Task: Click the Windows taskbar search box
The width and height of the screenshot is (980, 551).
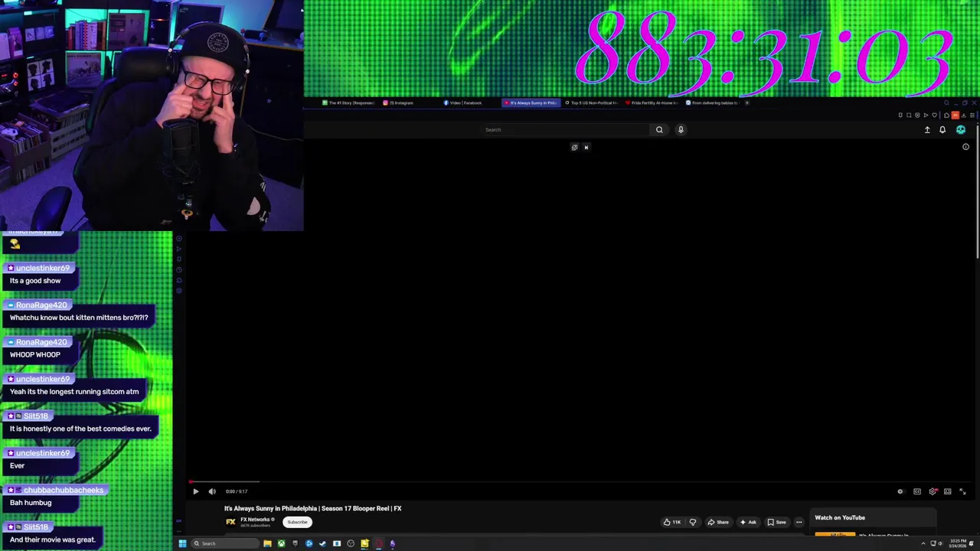Action: [x=225, y=543]
